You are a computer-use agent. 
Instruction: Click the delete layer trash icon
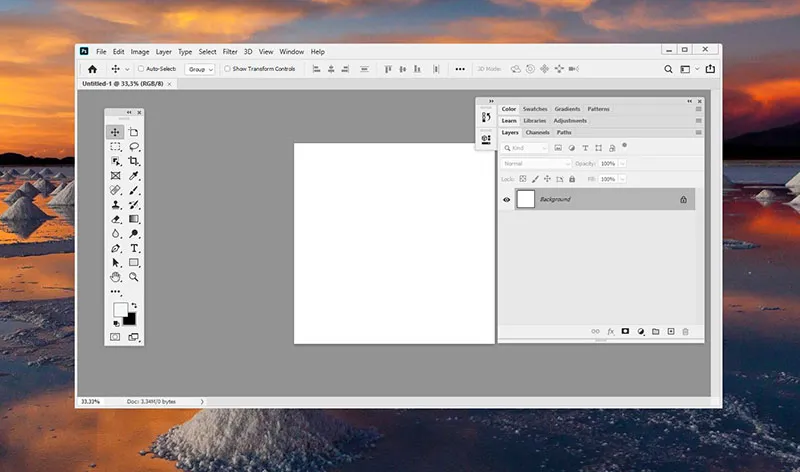pyautogui.click(x=686, y=331)
